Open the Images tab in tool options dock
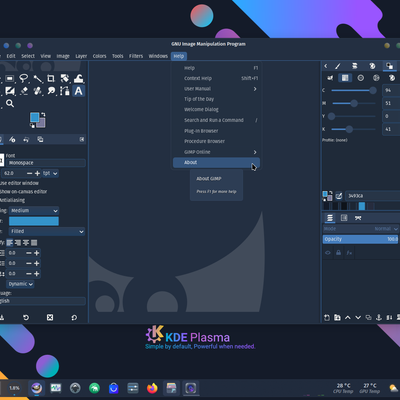 40,139
